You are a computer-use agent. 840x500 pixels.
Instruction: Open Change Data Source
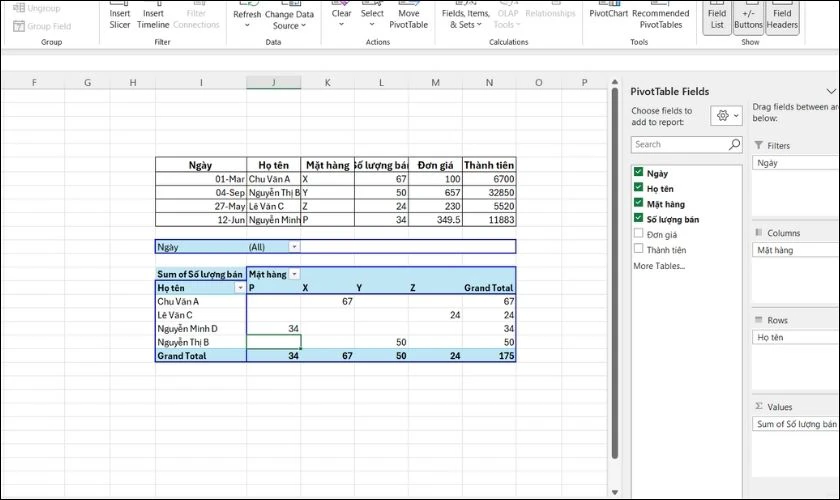pyautogui.click(x=289, y=16)
